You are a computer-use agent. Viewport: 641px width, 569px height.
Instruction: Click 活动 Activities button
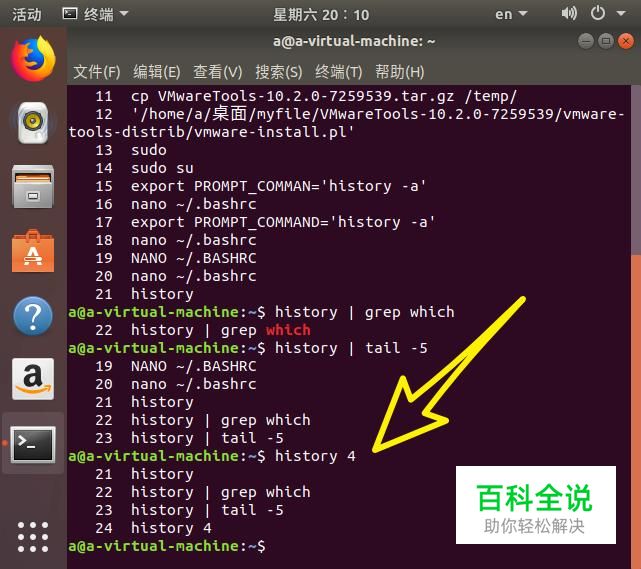(x=27, y=15)
